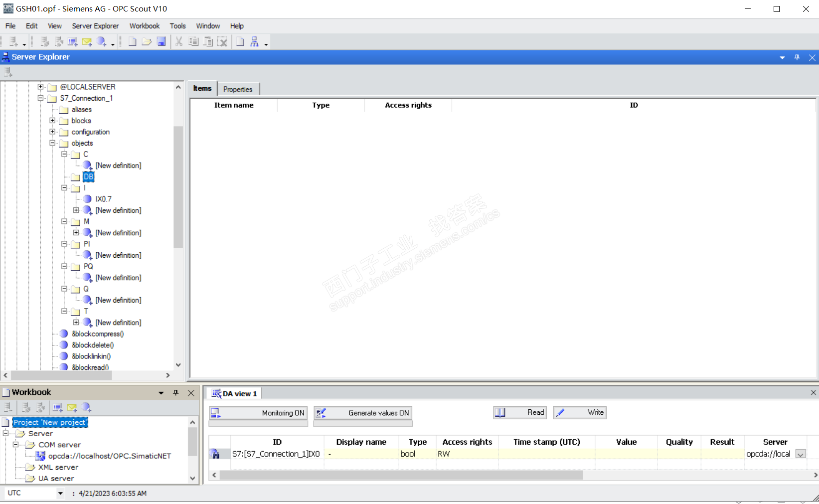Viewport: 819px width, 504px height.
Task: Close the Workbook panel
Action: 191,393
